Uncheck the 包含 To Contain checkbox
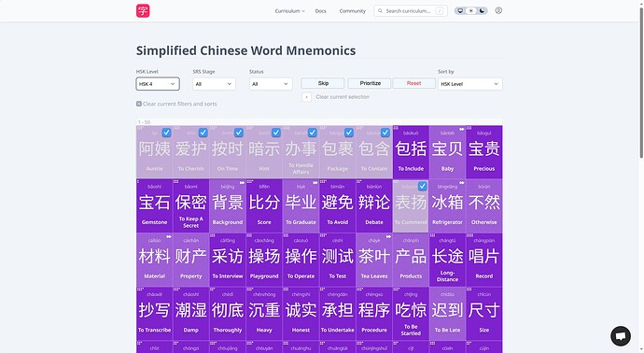644x353 pixels. (x=385, y=133)
